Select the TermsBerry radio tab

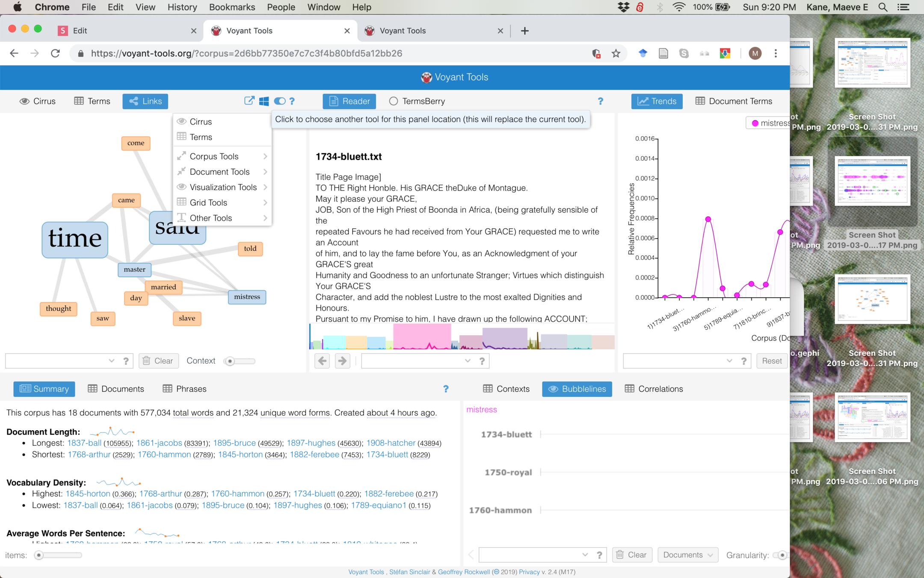point(417,101)
